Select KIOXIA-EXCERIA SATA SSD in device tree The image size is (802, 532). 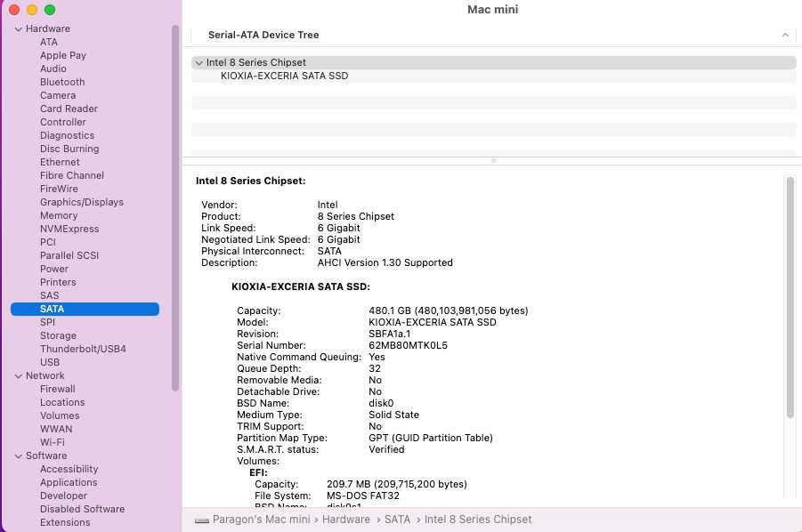pyautogui.click(x=284, y=76)
